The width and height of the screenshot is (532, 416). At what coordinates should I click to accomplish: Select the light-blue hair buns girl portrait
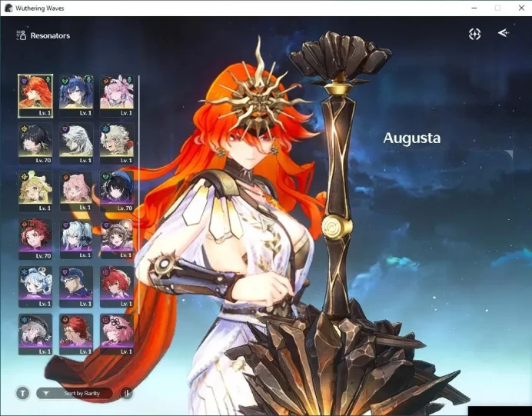tap(35, 287)
